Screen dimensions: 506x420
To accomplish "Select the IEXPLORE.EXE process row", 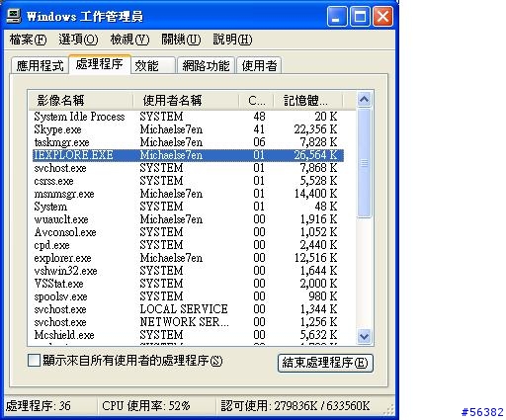I will pos(188,155).
